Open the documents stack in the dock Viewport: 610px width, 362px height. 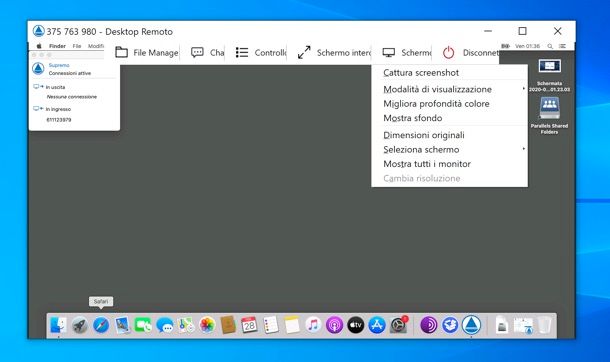click(502, 325)
